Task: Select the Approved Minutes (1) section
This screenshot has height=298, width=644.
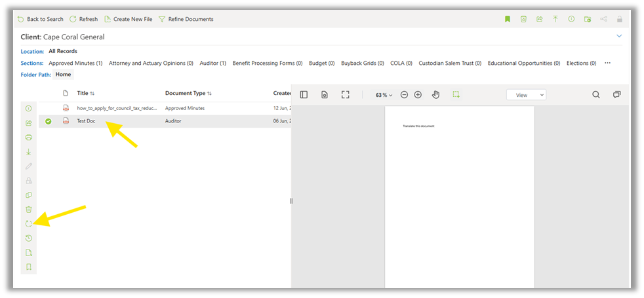Action: (75, 64)
